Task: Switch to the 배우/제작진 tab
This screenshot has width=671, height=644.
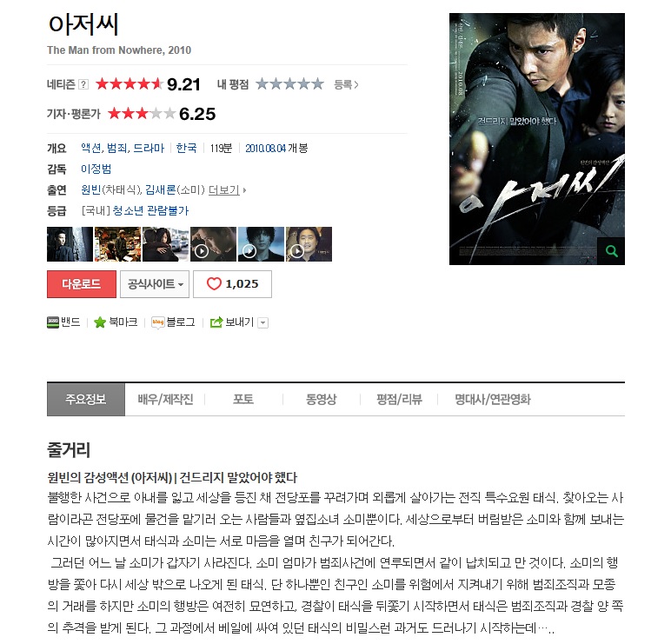Action: coord(165,399)
